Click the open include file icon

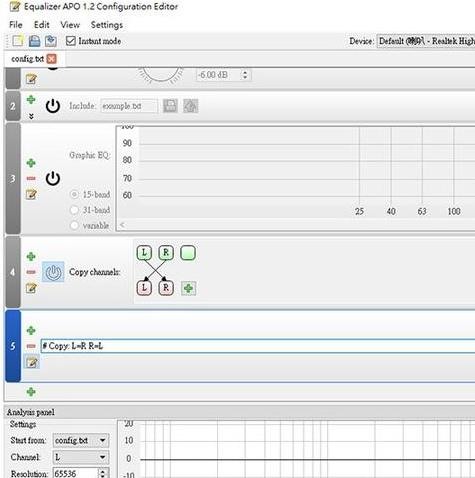point(191,106)
